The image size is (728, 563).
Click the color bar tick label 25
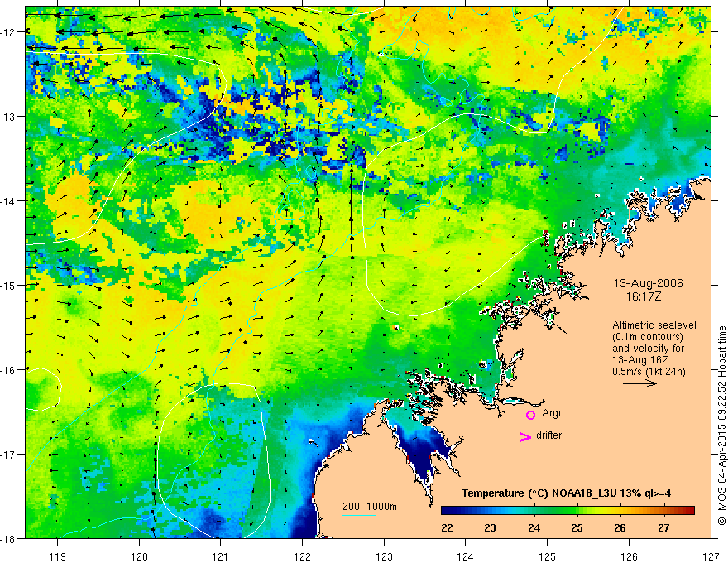point(577,527)
